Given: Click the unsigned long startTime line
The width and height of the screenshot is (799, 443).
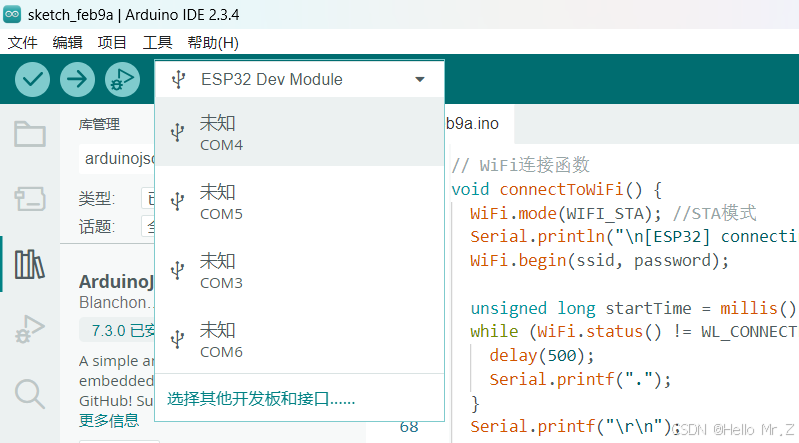Looking at the screenshot, I should (633, 308).
